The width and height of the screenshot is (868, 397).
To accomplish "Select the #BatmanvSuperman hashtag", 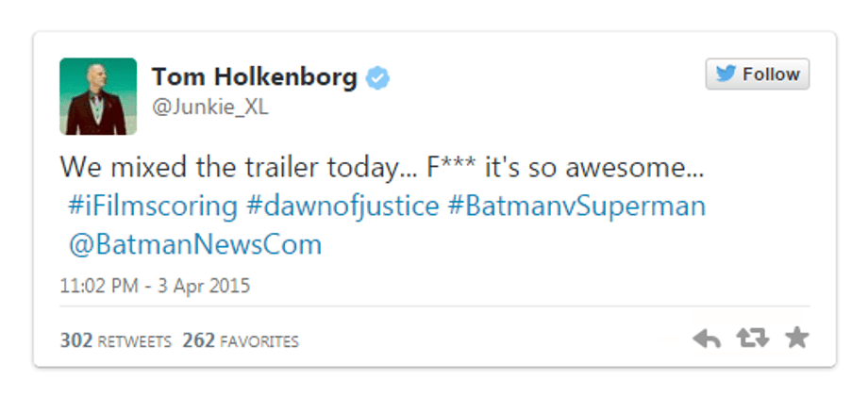I will tap(576, 207).
